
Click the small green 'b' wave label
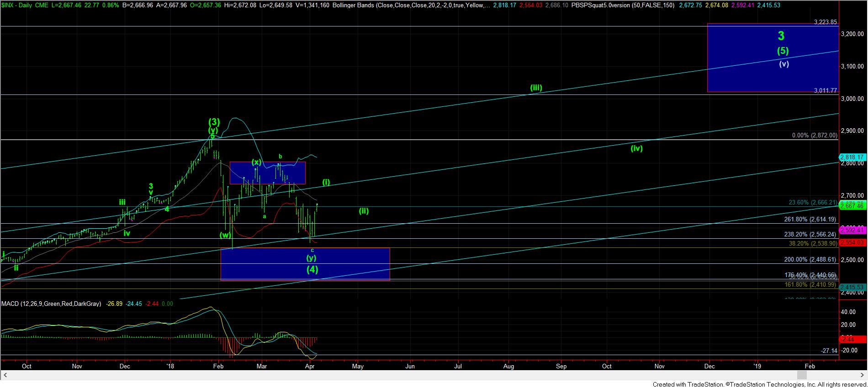pyautogui.click(x=281, y=157)
